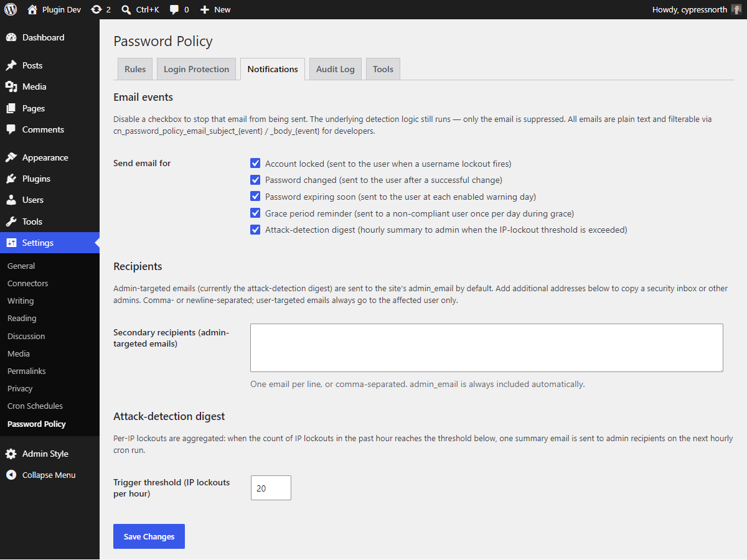Disable the Attack-detection digest checkbox
This screenshot has height=560, width=747.
tap(255, 230)
